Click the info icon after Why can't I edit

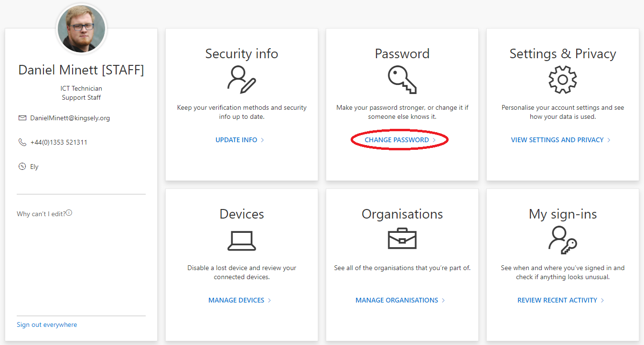(x=69, y=213)
